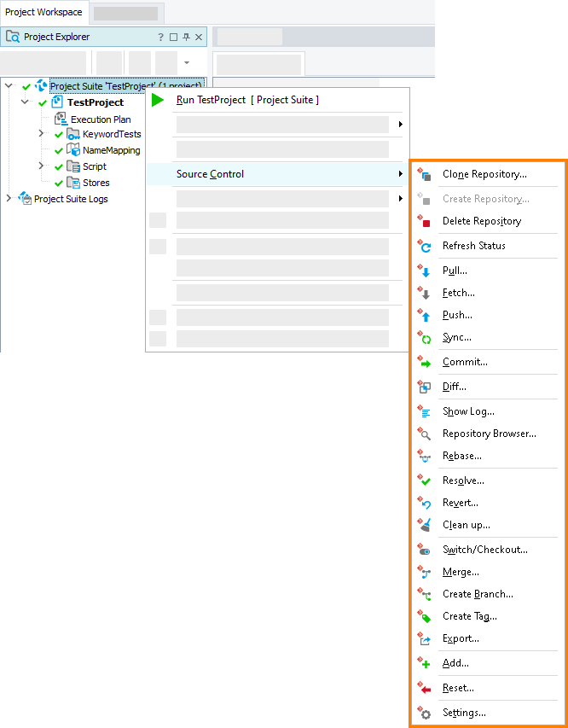Select the TestProject project node
This screenshot has height=728, width=568.
coord(96,102)
